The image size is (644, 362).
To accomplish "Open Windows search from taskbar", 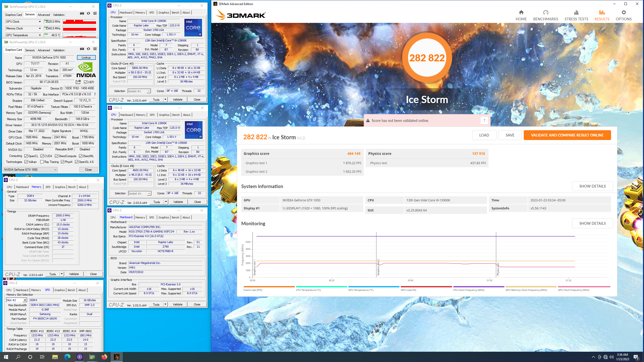I will point(18,357).
